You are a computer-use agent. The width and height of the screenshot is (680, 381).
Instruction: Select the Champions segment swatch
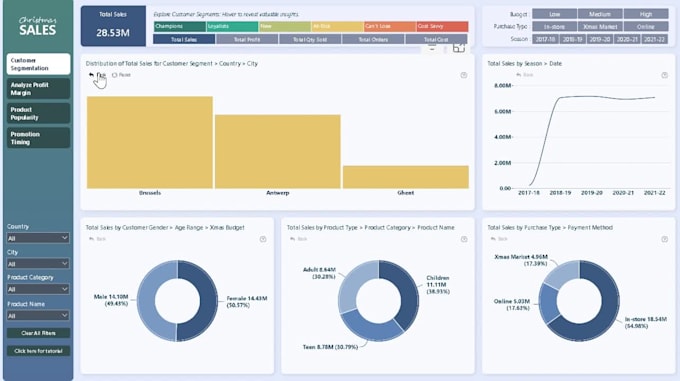[180, 26]
